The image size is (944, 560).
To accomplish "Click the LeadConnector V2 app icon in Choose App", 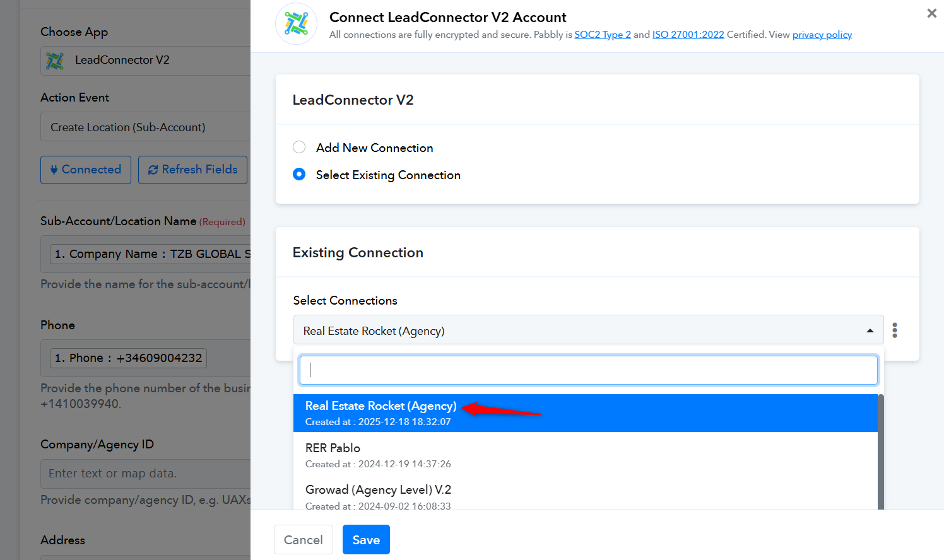I will (x=56, y=61).
